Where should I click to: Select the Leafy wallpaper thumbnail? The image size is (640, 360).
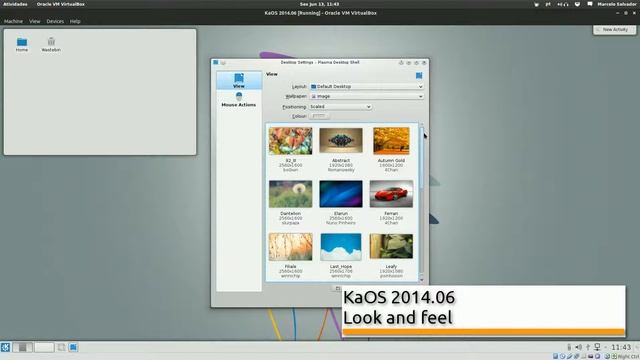pos(391,247)
